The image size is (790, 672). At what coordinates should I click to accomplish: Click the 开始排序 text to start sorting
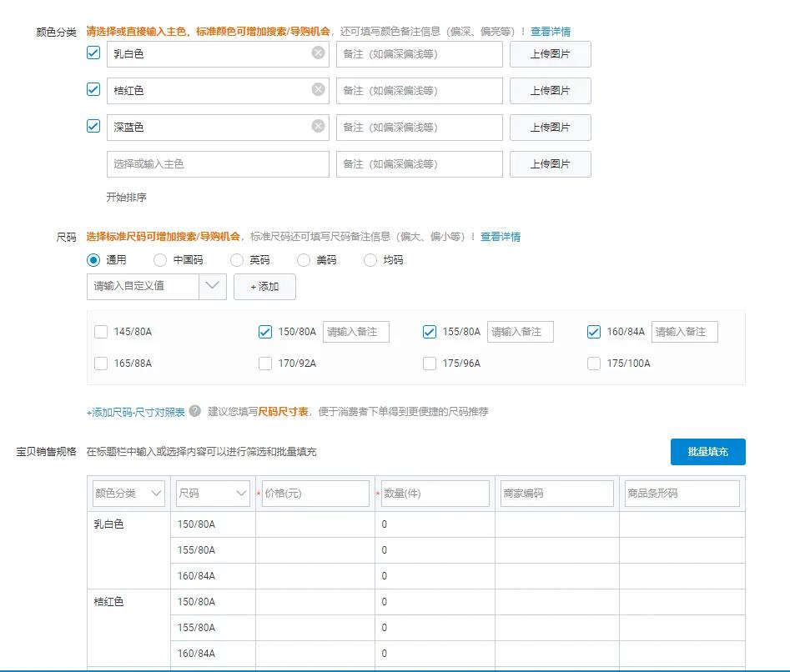(x=125, y=198)
